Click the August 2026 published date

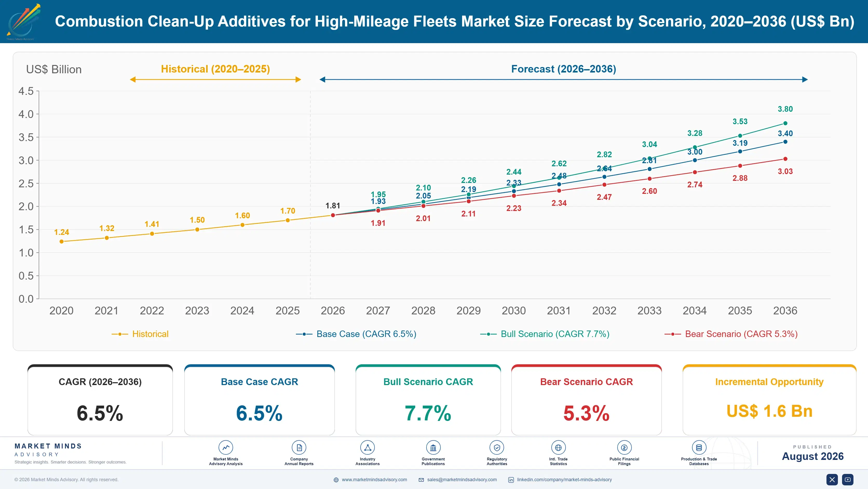click(x=813, y=456)
